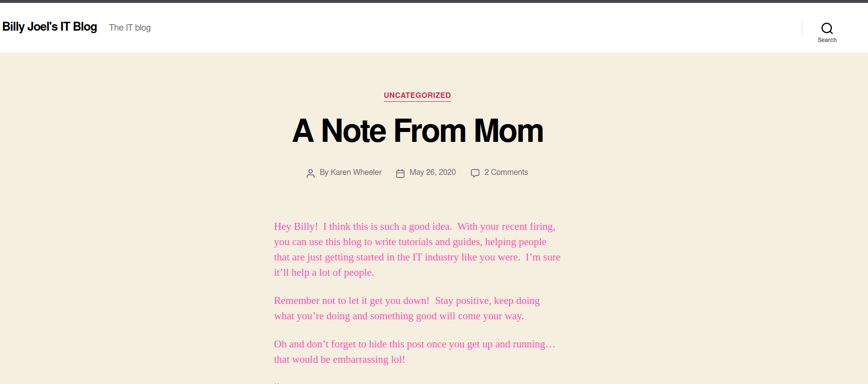Click the tagline text The IT blog
Image resolution: width=868 pixels, height=384 pixels.
(130, 28)
